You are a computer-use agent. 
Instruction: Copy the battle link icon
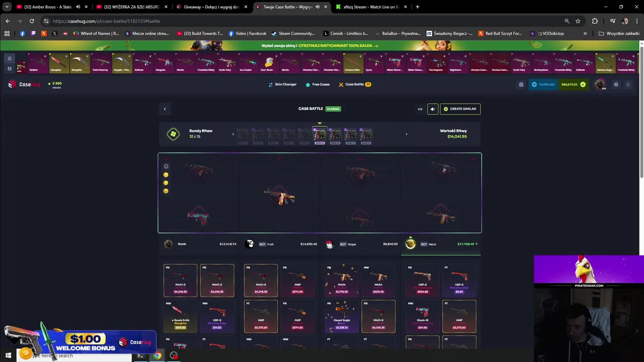pos(420,109)
